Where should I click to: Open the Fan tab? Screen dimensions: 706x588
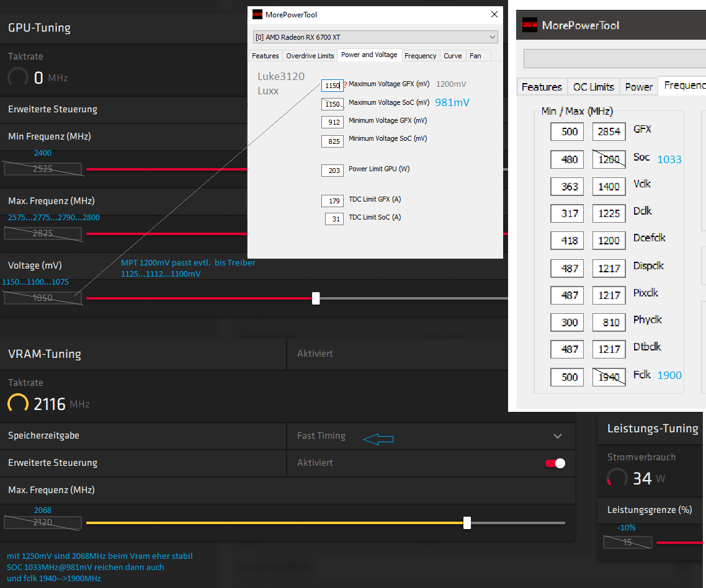pos(475,56)
